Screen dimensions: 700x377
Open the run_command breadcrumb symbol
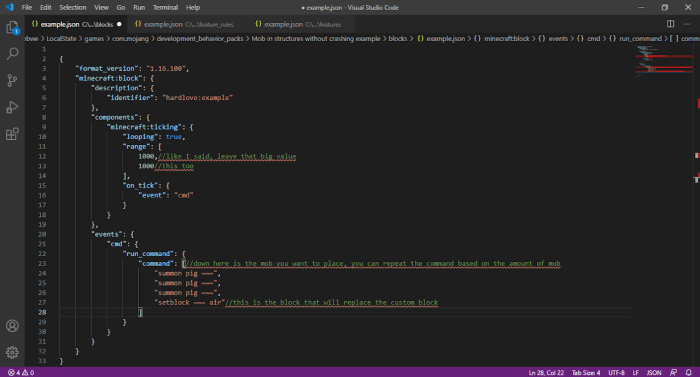[x=635, y=38]
